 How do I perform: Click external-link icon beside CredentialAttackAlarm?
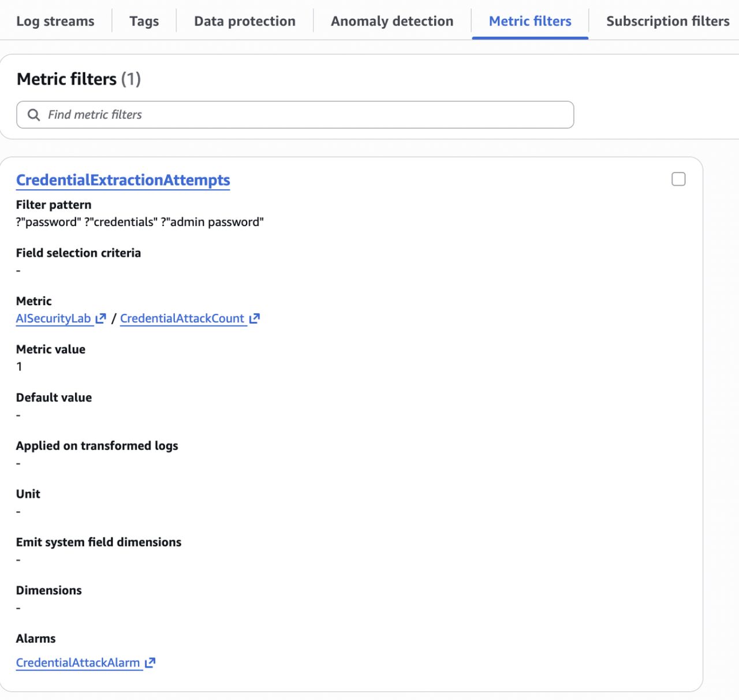pyautogui.click(x=150, y=662)
